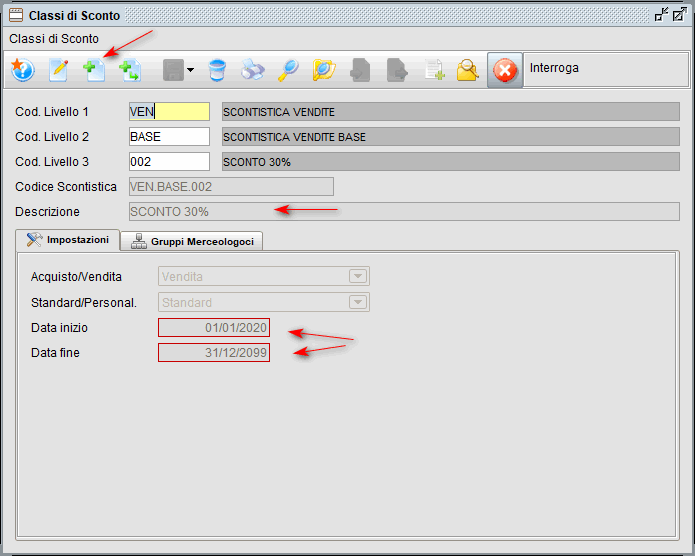Click the Classi di Sconto menu label

(54, 39)
